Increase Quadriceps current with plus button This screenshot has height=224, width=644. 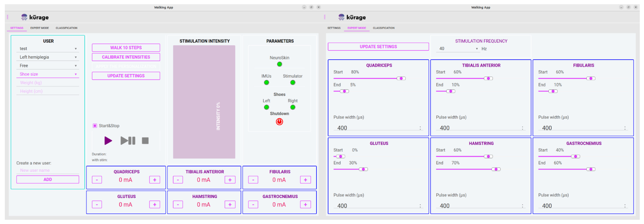click(x=155, y=180)
